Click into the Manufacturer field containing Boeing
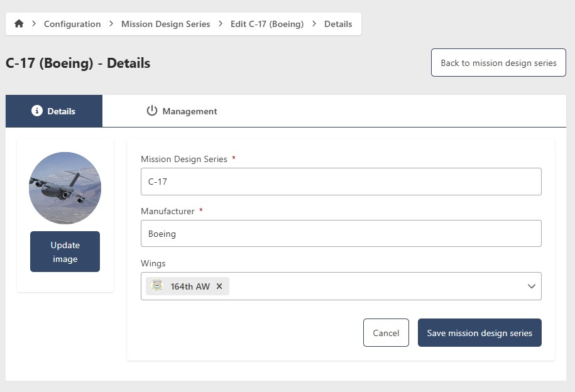575x392 pixels. (x=341, y=234)
